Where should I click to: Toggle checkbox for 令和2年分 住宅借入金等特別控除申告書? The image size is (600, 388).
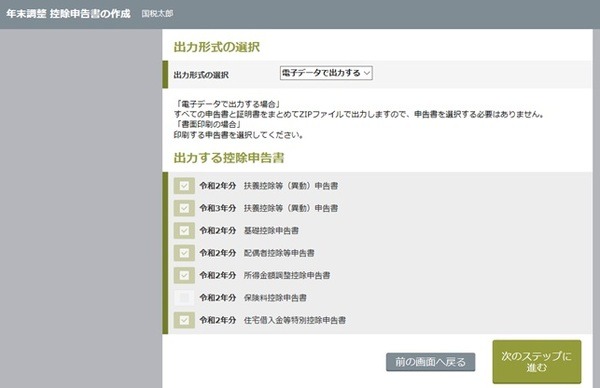184,320
